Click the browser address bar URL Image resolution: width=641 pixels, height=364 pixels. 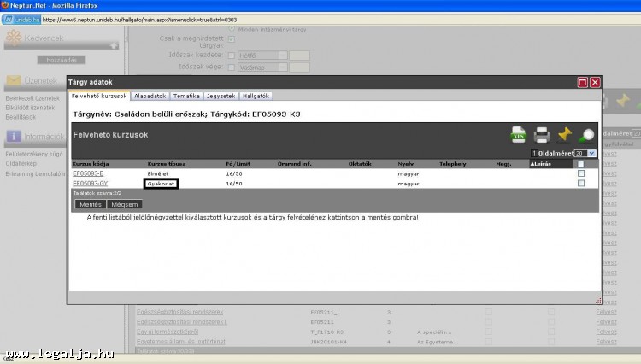click(x=171, y=18)
